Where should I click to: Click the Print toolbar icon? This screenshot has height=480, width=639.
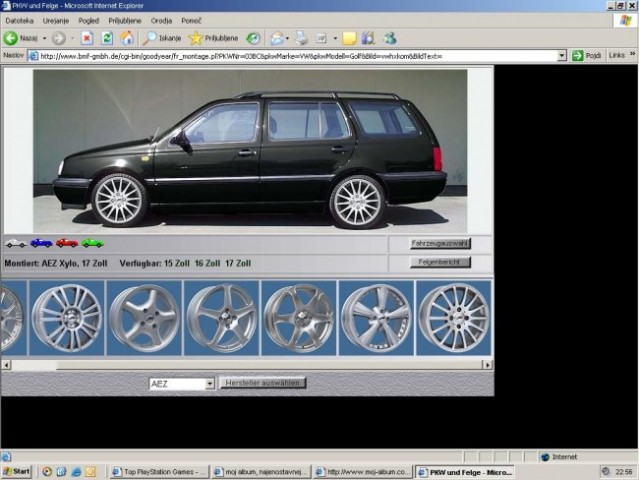302,38
